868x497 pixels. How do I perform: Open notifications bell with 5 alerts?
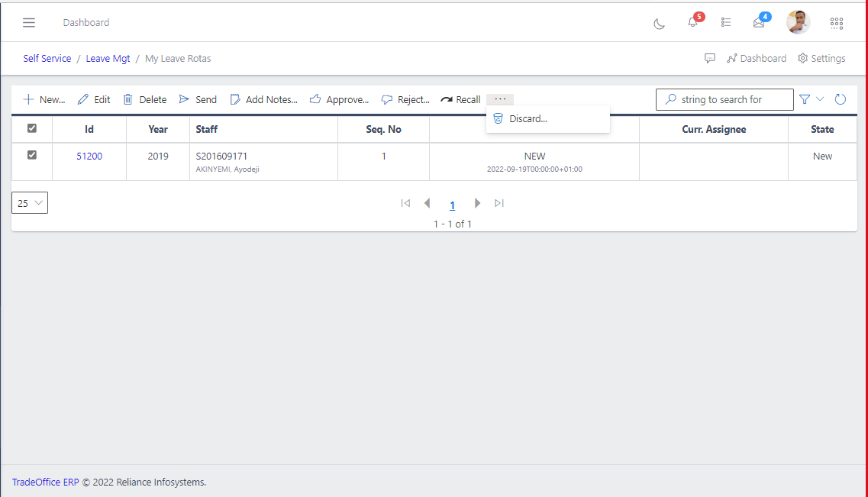(693, 22)
